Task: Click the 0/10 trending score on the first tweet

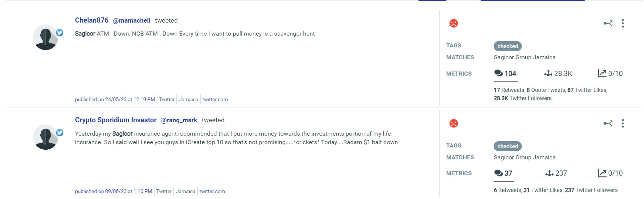Action: click(610, 73)
